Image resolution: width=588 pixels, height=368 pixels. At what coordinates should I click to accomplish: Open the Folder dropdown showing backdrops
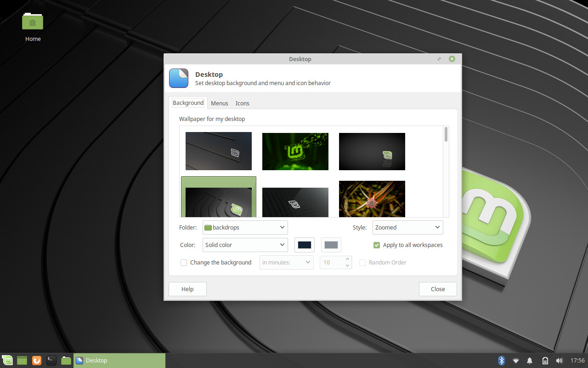point(245,227)
